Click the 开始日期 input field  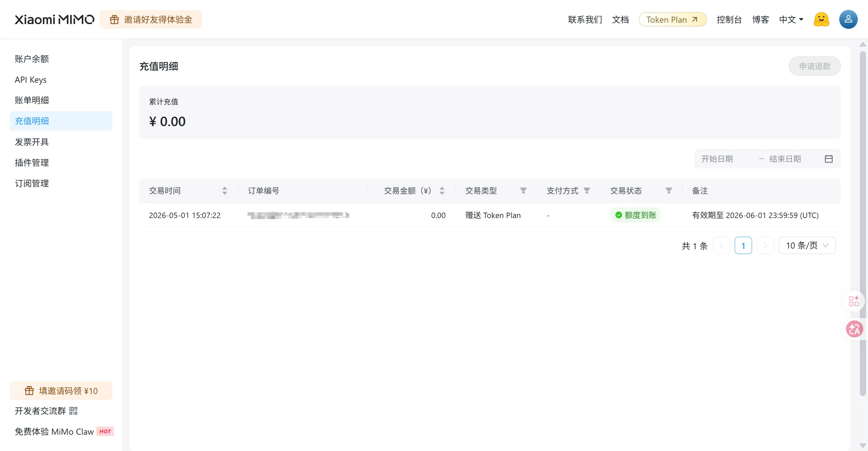coord(726,159)
